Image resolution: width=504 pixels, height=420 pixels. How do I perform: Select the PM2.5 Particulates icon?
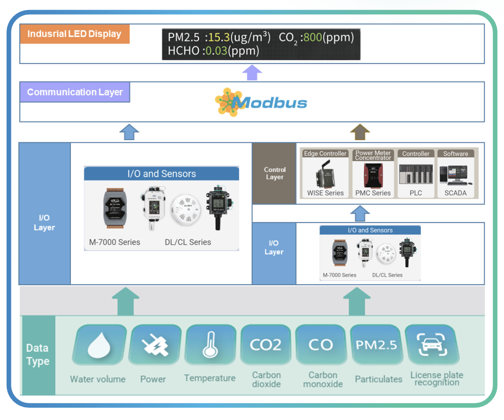point(376,345)
